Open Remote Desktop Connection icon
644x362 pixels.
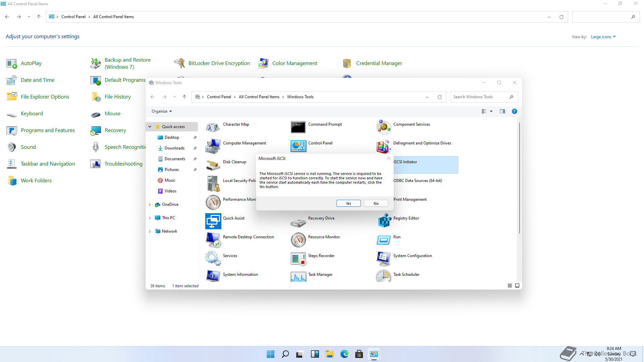[x=213, y=240]
